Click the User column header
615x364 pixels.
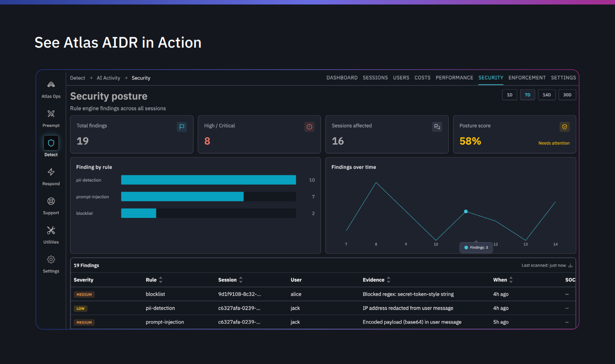[296, 280]
